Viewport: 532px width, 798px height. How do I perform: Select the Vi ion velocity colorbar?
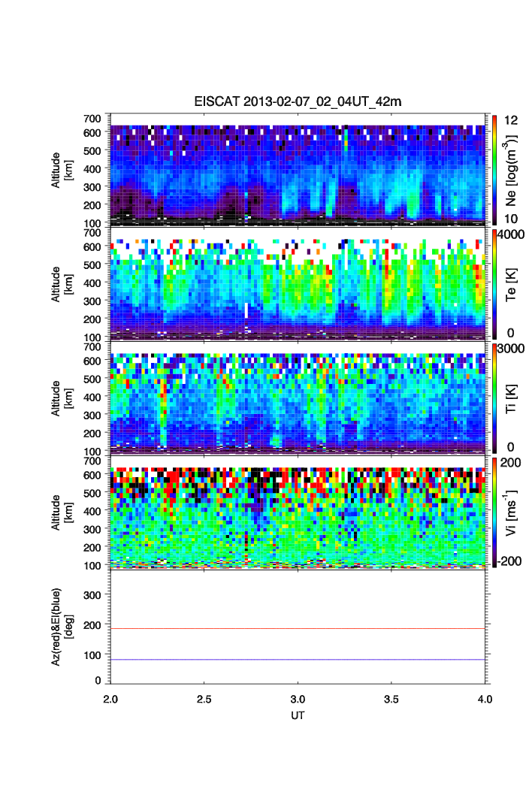coord(494,512)
